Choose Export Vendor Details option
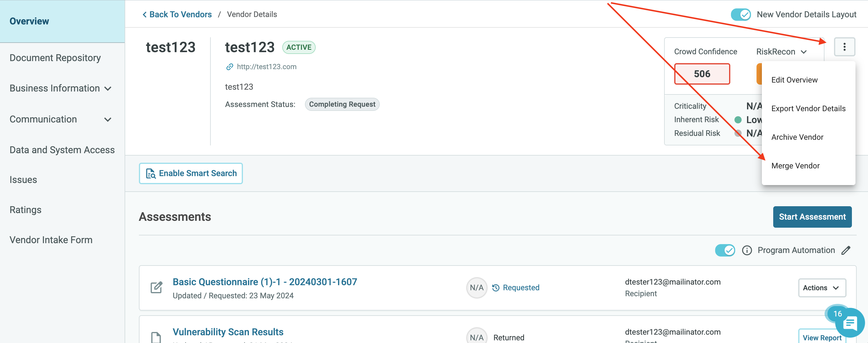Viewport: 868px width, 343px height. tap(808, 108)
